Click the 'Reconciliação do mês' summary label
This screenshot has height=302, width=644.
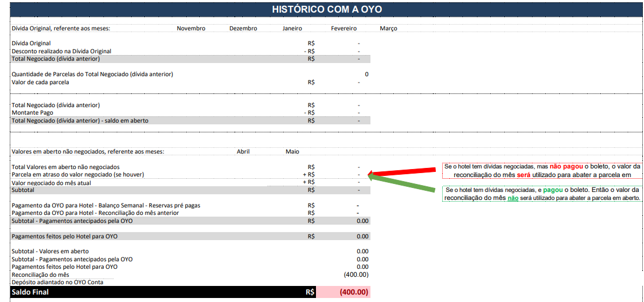pyautogui.click(x=40, y=274)
